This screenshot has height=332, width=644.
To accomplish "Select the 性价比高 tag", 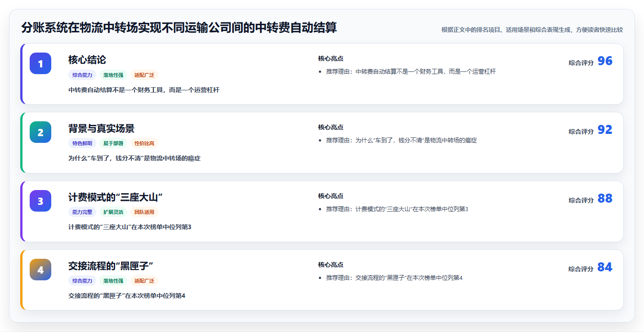I will [x=144, y=143].
